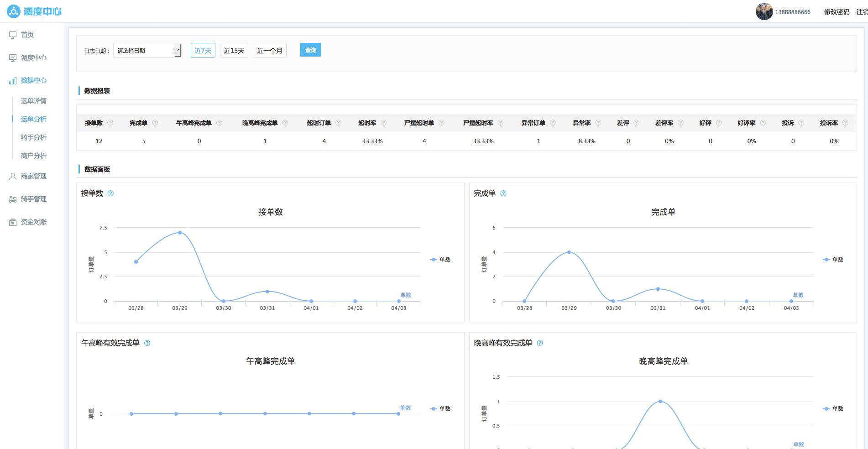868x449 pixels.
Task: Click help icon next to 接单数 column header
Action: (x=110, y=123)
